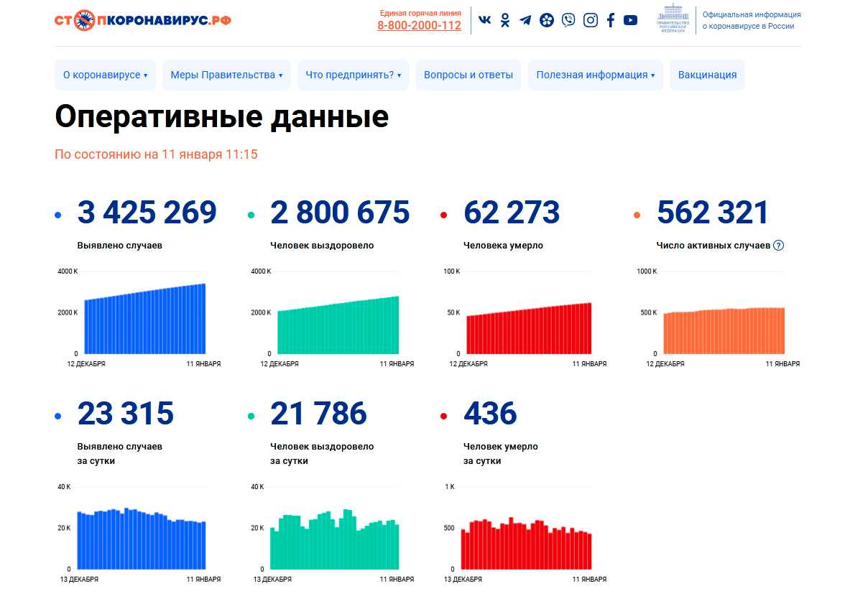
Task: Expand the Меры Правительства dropdown
Action: click(x=226, y=75)
